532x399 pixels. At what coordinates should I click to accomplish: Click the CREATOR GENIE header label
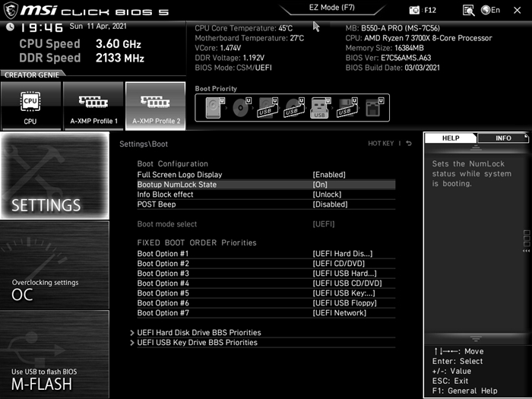click(32, 75)
